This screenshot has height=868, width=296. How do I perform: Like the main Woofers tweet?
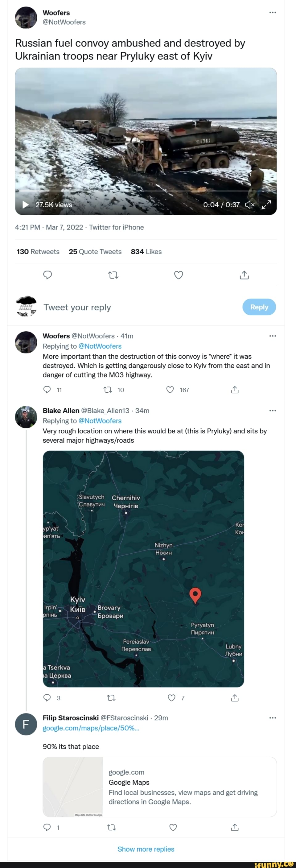179,275
